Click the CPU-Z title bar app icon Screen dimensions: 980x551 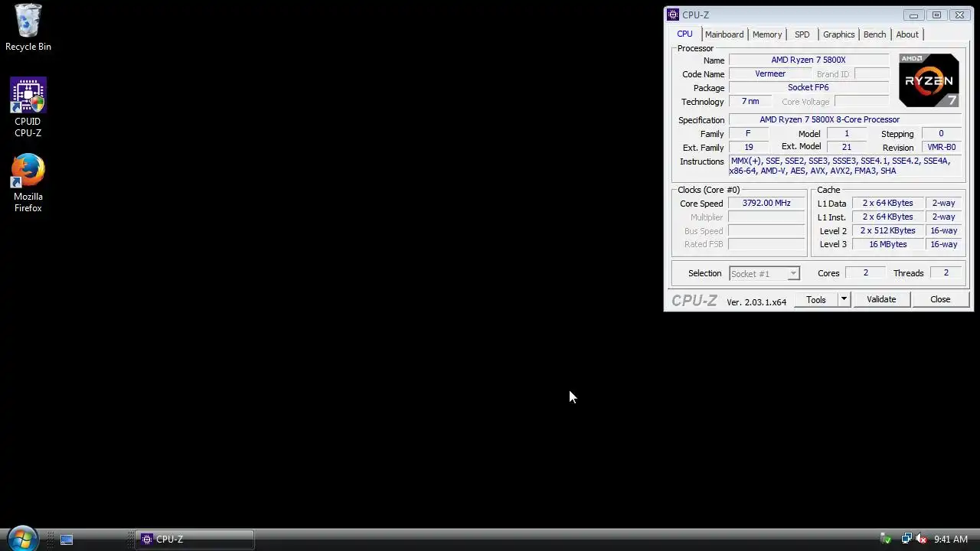tap(673, 15)
